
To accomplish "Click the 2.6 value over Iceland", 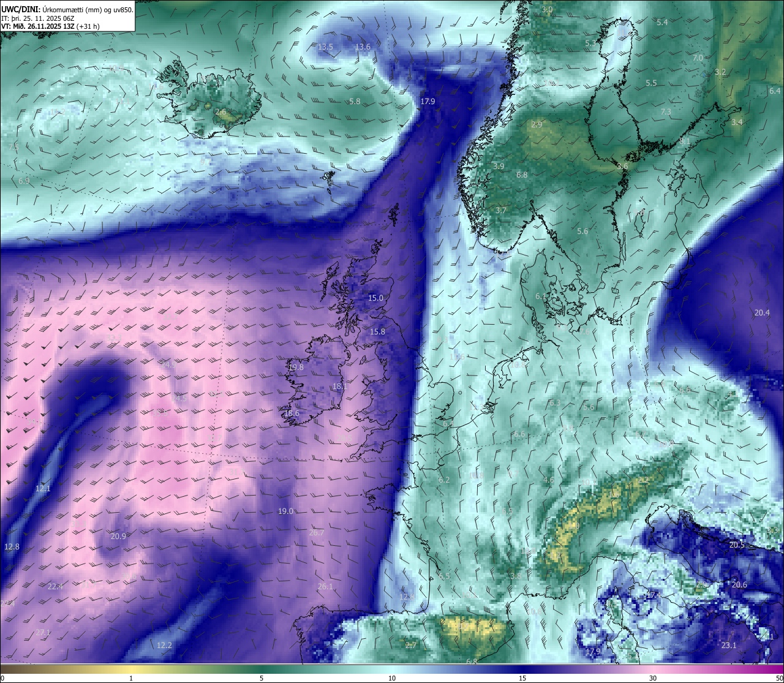I will [221, 112].
